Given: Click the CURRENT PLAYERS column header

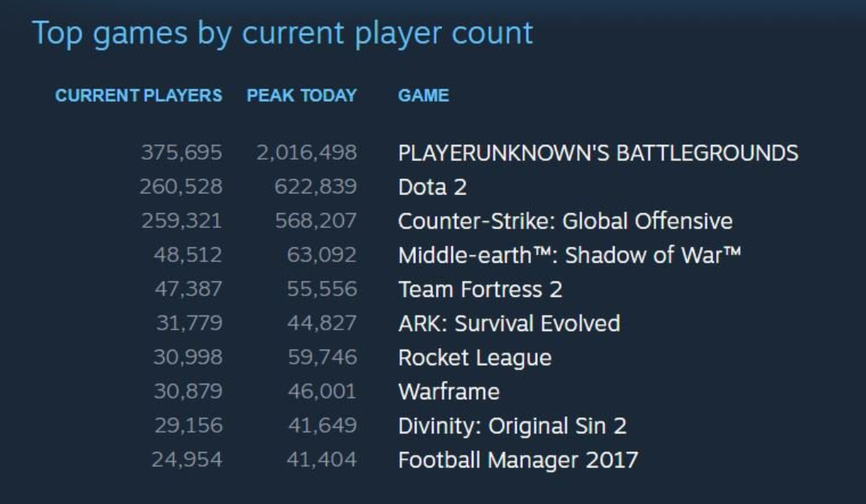Looking at the screenshot, I should [139, 95].
